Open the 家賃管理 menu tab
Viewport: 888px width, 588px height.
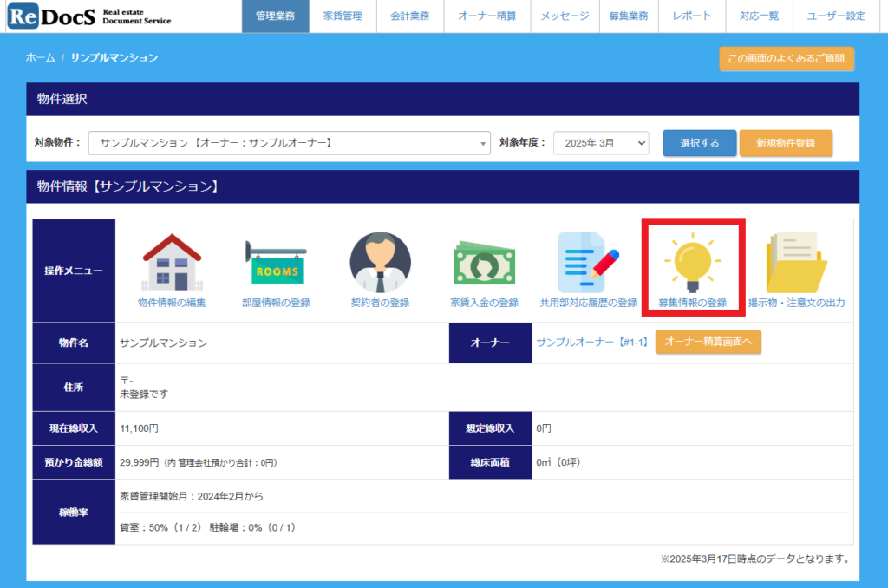[343, 16]
